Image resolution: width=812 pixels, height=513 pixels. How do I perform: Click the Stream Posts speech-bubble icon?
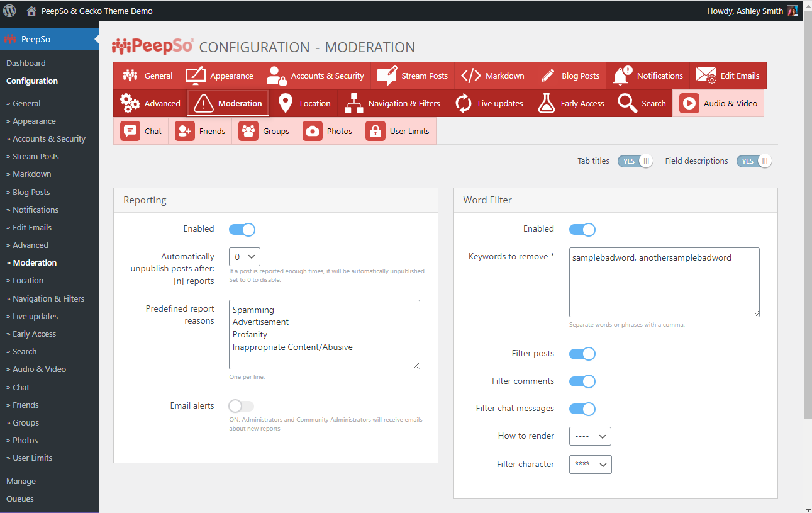387,76
